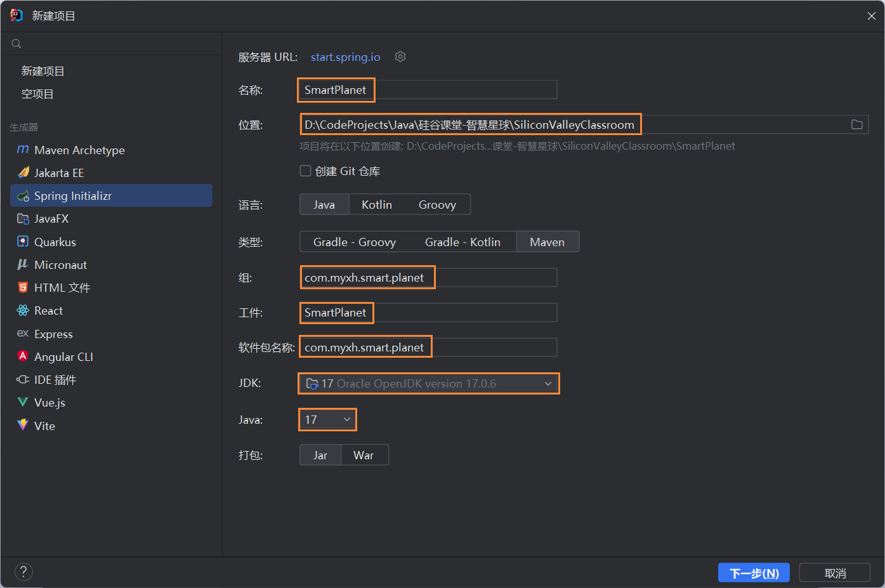Select Vite generator
Image resolution: width=885 pixels, height=588 pixels.
111,426
